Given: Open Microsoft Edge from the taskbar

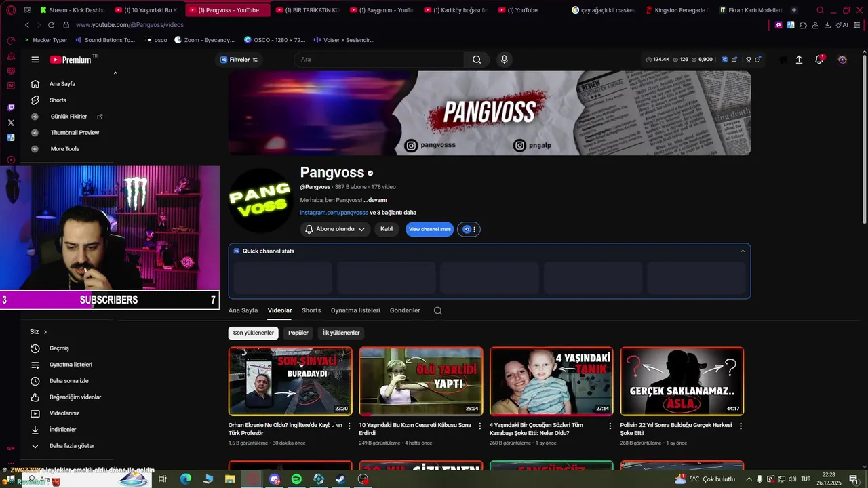Looking at the screenshot, I should [185, 479].
